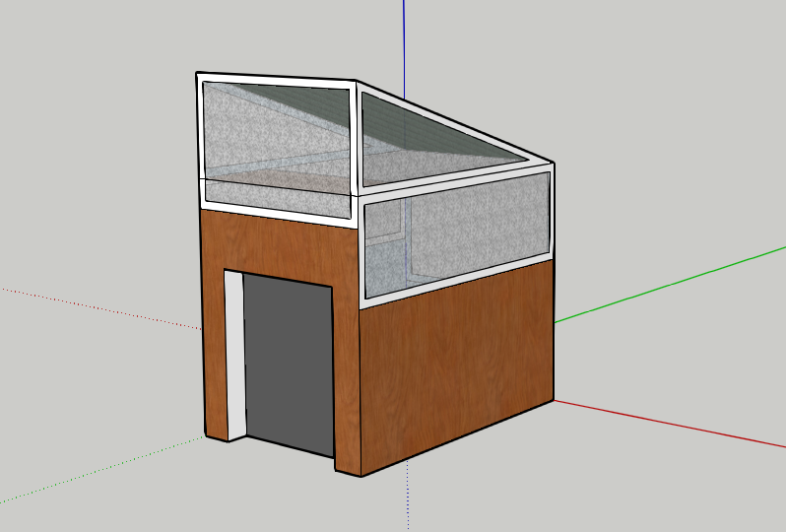786x532 pixels.
Task: Click the solid blue axis above the model
Action: click(404, 48)
